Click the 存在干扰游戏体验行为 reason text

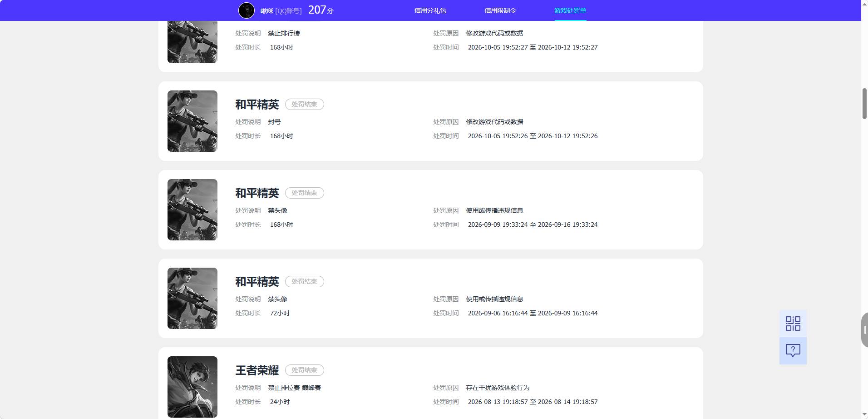click(498, 388)
